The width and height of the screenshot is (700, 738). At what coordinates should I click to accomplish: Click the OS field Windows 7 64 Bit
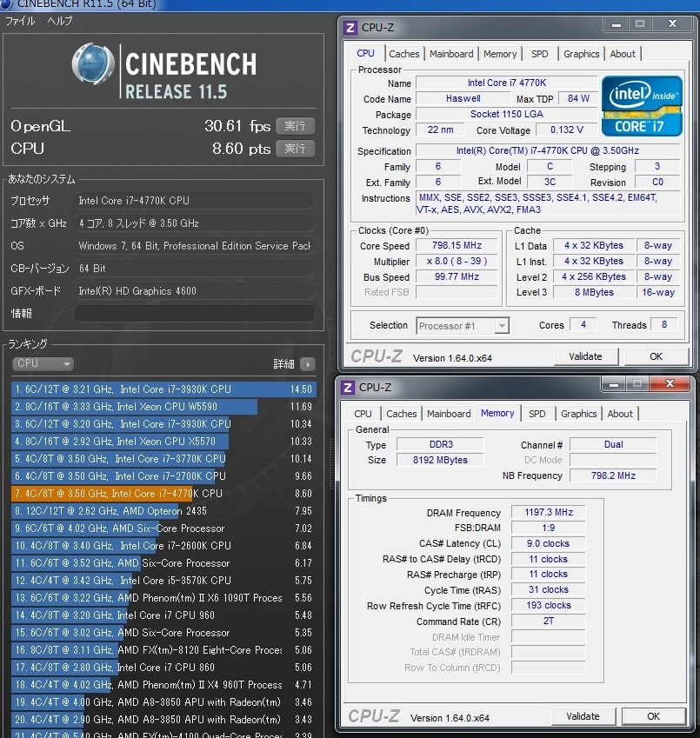click(195, 246)
